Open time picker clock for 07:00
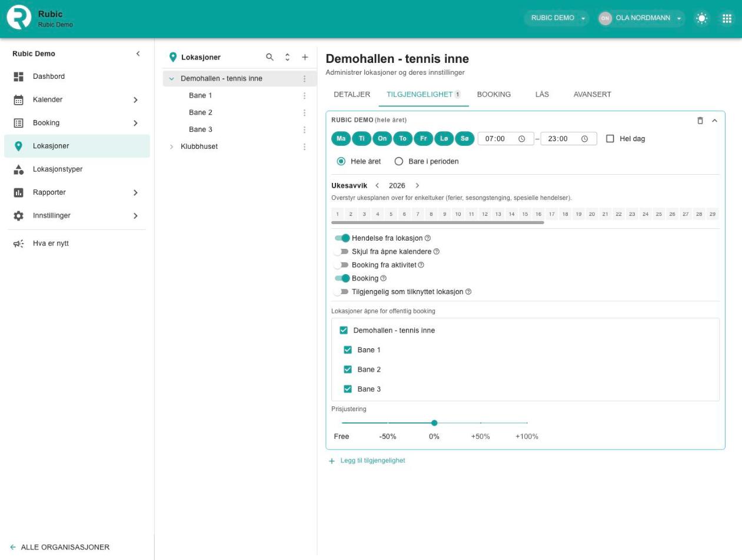Image resolution: width=742 pixels, height=560 pixels. tap(521, 139)
